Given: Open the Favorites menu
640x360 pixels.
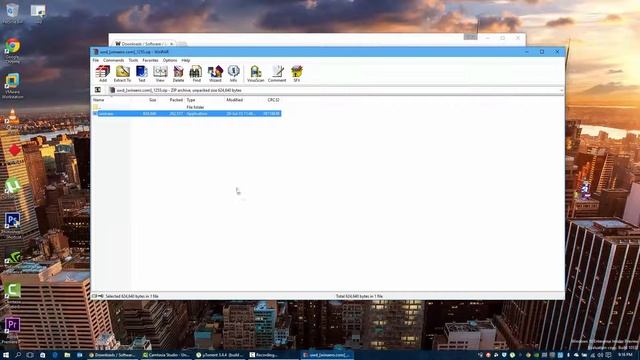Looking at the screenshot, I should (x=150, y=60).
